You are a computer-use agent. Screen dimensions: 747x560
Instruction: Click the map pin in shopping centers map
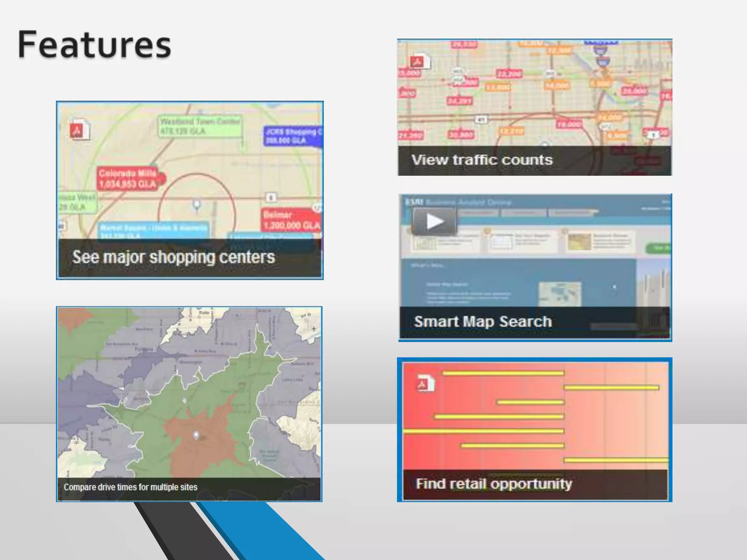[197, 205]
